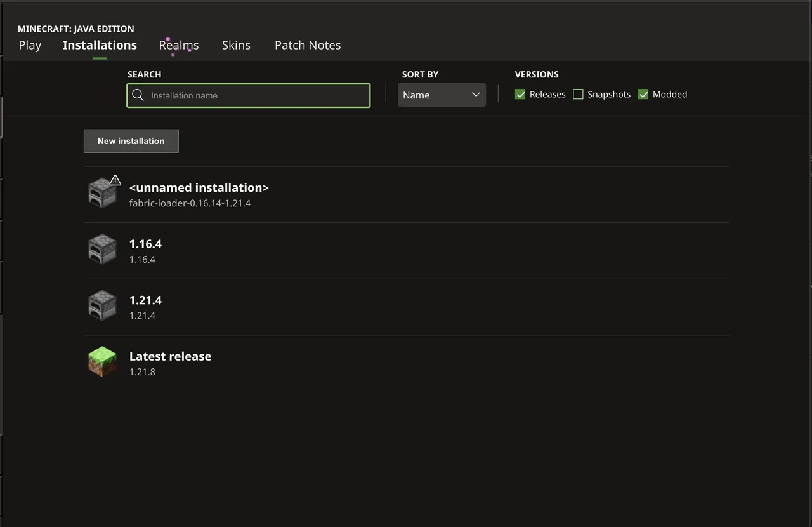
Task: Click the furnace icon beside 1.16.4
Action: pos(102,249)
